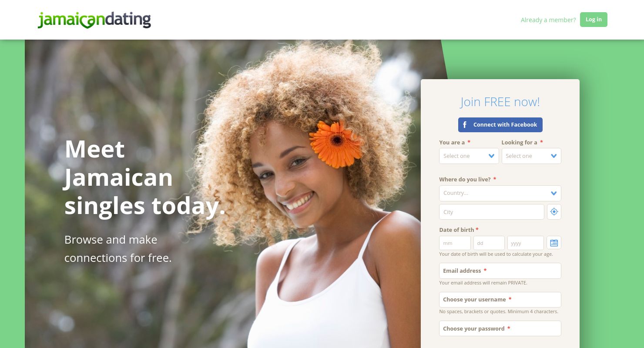Click the 'Already a member?' text
This screenshot has height=348, width=644.
[548, 20]
